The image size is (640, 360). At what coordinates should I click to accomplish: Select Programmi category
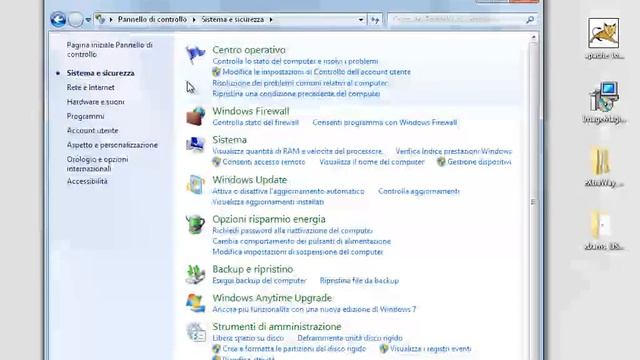point(85,116)
